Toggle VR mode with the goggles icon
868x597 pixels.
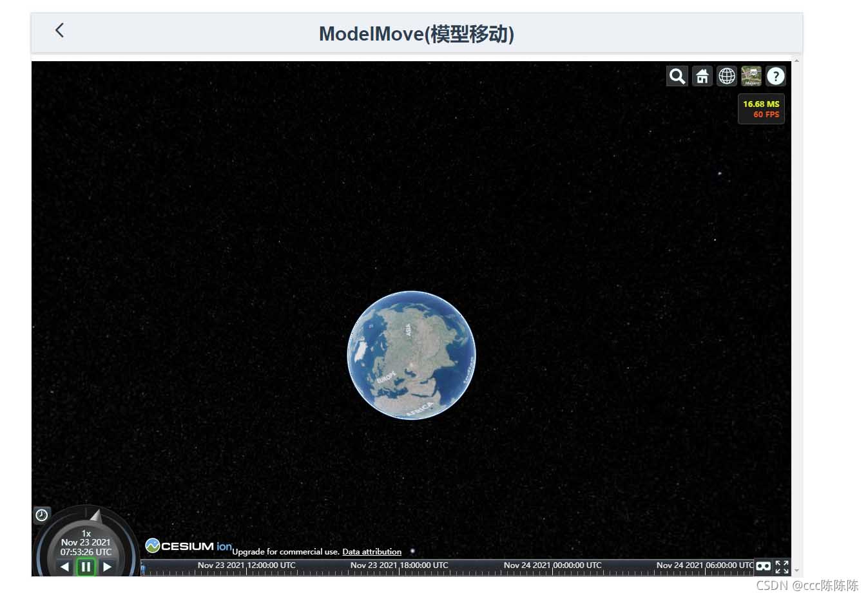(763, 566)
